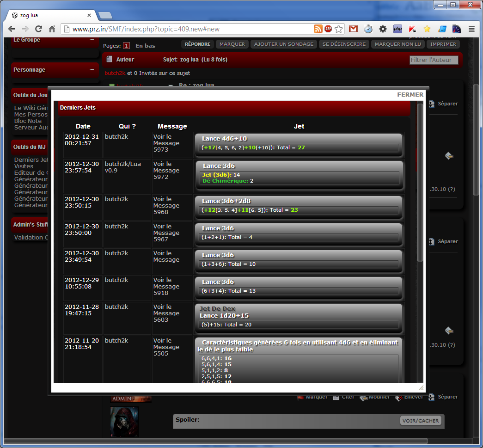Open the Chrome hamburger menu
This screenshot has height=448, width=483.
click(x=471, y=29)
